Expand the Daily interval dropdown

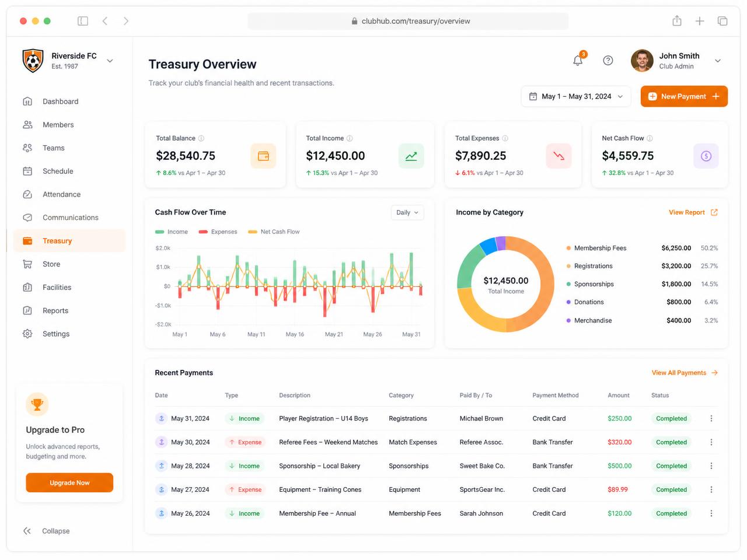407,212
